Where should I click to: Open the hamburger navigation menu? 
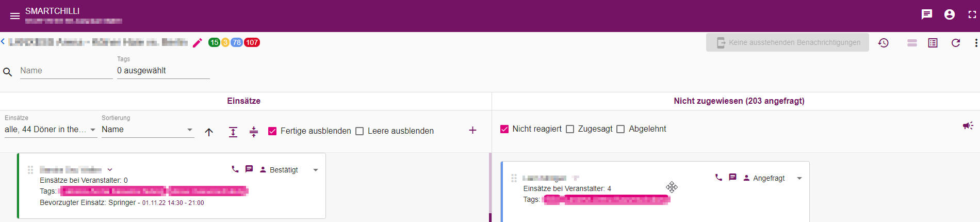tap(15, 16)
